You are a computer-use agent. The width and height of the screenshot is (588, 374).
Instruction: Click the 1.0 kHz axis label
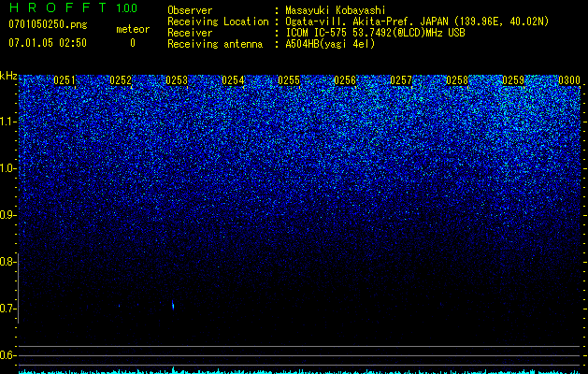7,168
